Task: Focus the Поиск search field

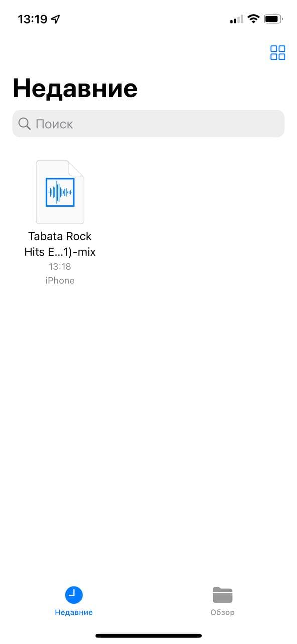Action: pos(148,124)
